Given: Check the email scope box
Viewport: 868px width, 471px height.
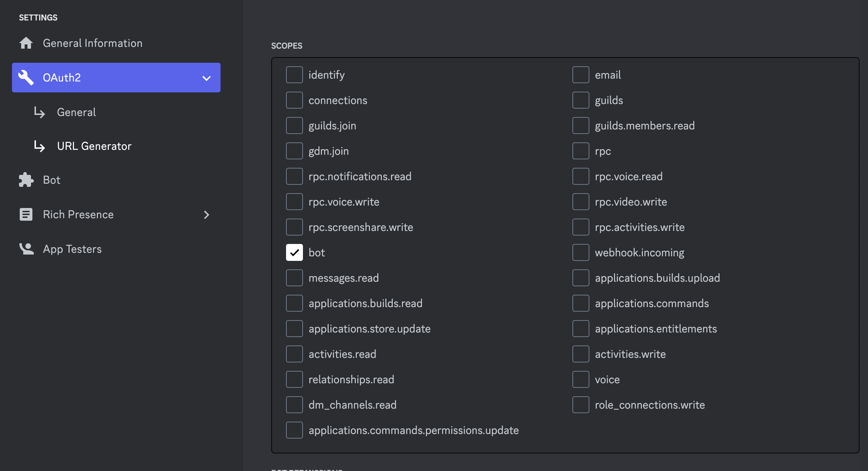Looking at the screenshot, I should coord(581,75).
